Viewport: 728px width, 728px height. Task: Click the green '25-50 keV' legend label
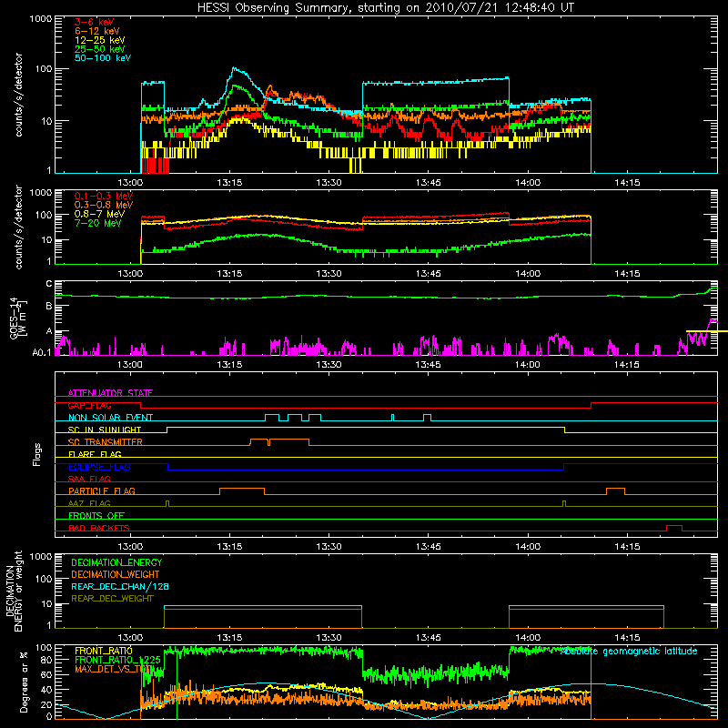[100, 49]
